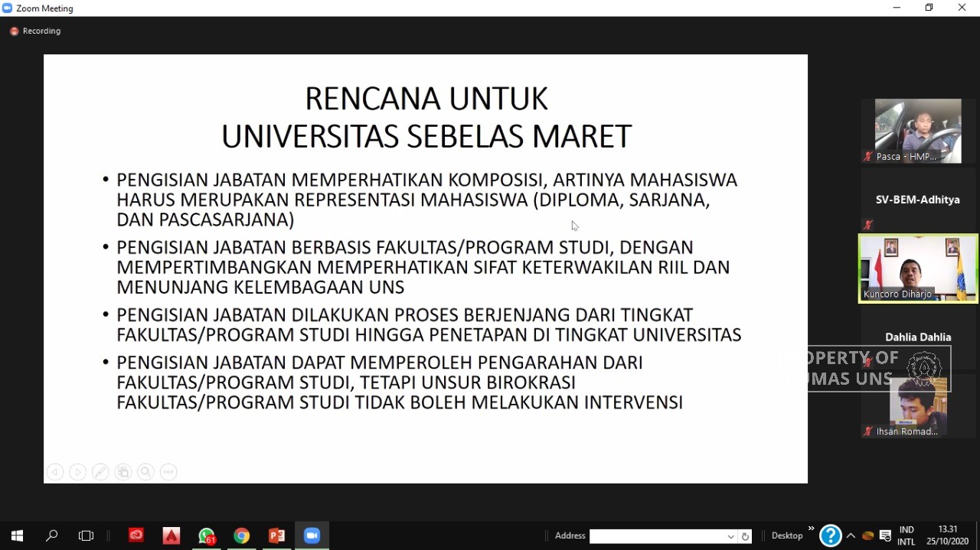The width and height of the screenshot is (980, 550).
Task: Click the slide title RENCANA UNTUK
Action: [x=426, y=99]
